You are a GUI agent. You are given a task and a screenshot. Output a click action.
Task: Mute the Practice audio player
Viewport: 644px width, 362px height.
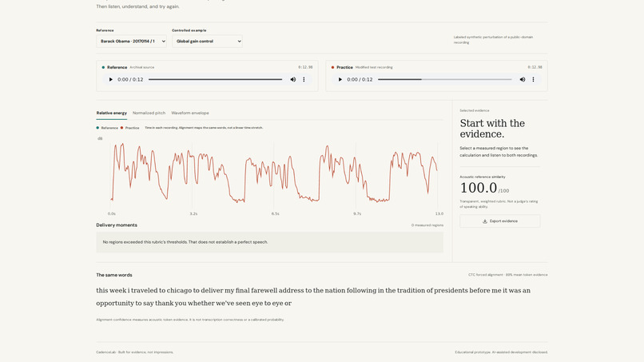point(523,80)
